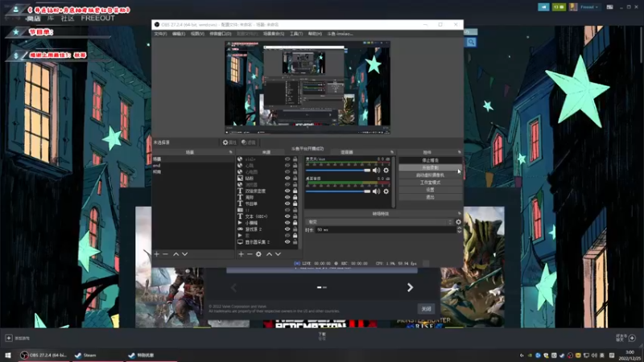This screenshot has height=362, width=644.
Task: Switch to the Steam taskbar button
Action: [97, 355]
